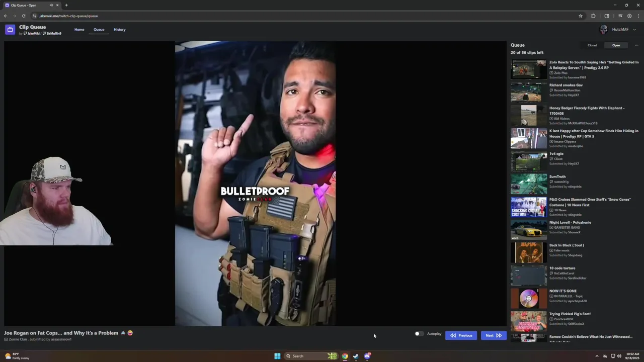This screenshot has height=362, width=644.
Task: Go back with browser back arrow
Action: pyautogui.click(x=6, y=16)
